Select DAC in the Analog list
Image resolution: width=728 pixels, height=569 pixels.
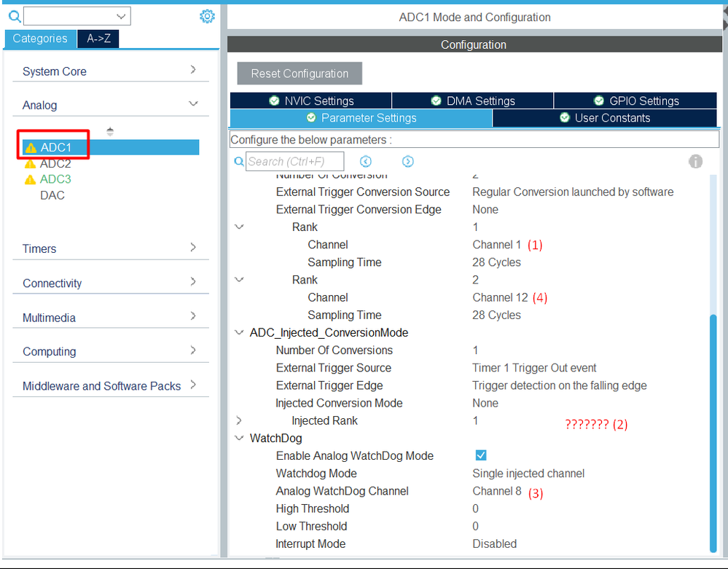coord(52,195)
